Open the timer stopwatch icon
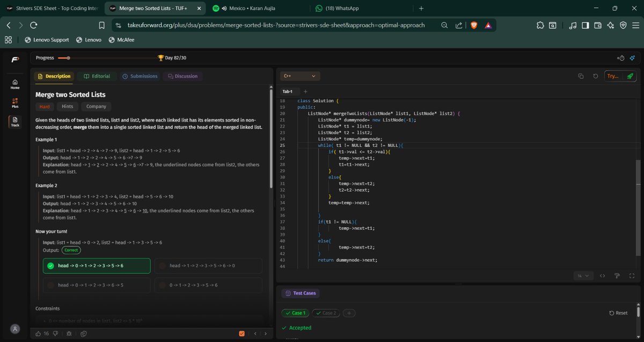This screenshot has width=644, height=342. [621, 58]
